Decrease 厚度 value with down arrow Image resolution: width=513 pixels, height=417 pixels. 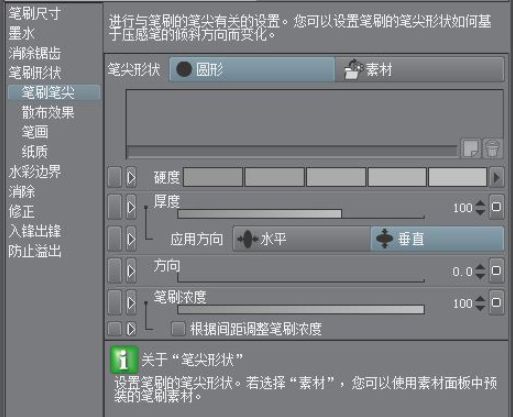[480, 212]
